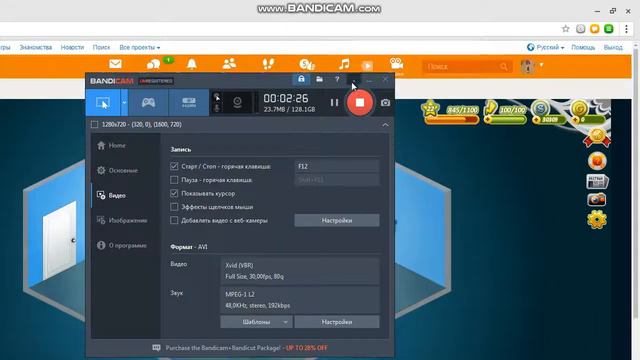Viewport: 640px width, 360px height.
Task: Enable Эффекты щелчков мыши checkbox
Action: click(x=174, y=207)
